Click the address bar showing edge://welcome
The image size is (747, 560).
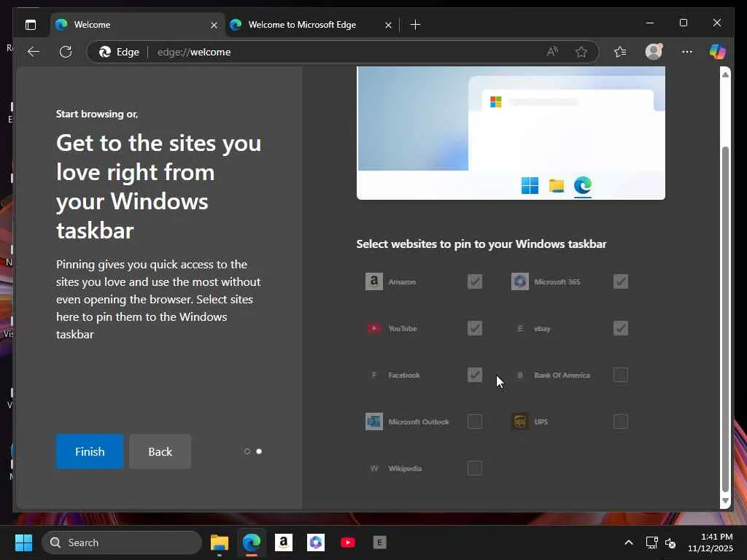click(343, 52)
